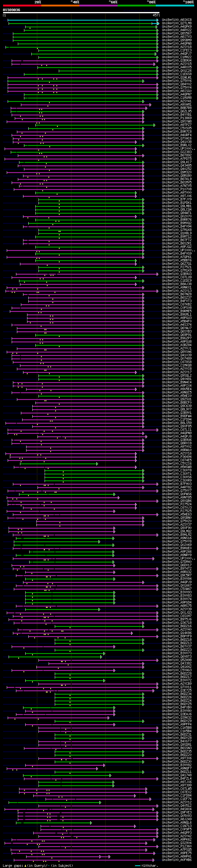
Task: Select the UniRef100_Q9SBM9 label
Action: coord(177,40)
